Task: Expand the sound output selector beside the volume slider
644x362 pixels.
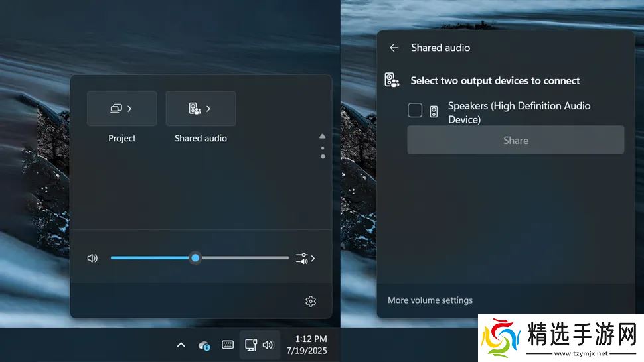Action: tap(305, 258)
